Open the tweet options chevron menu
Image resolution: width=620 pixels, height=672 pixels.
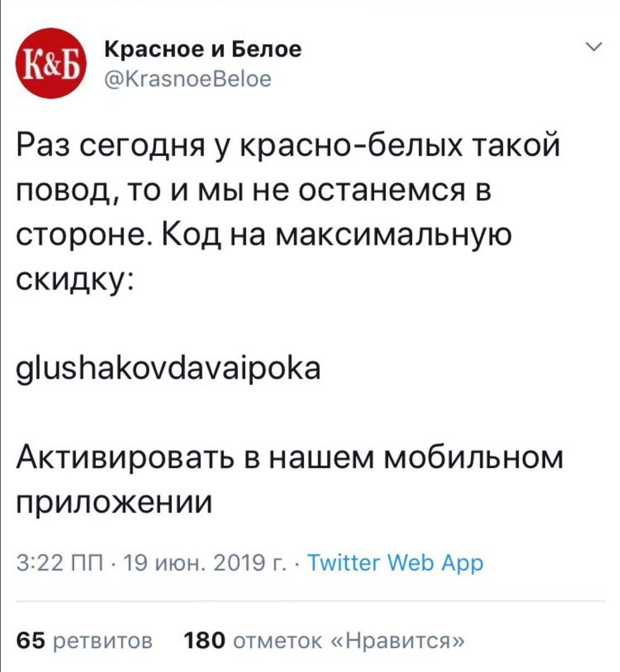594,48
